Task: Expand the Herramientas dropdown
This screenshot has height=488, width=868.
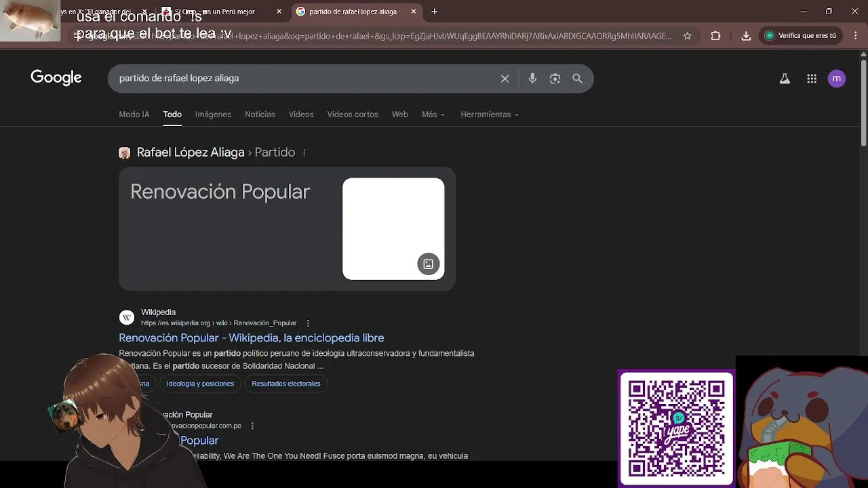Action: tap(490, 115)
